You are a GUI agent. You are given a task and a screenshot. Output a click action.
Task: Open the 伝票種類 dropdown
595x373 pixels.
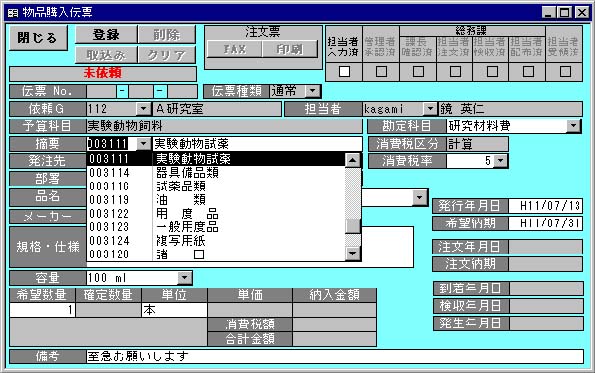(x=312, y=91)
